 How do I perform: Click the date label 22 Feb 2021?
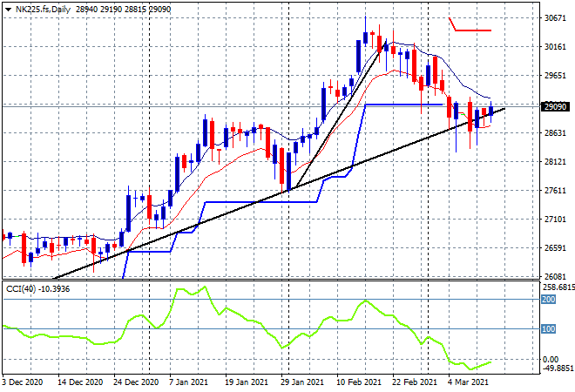pos(415,382)
